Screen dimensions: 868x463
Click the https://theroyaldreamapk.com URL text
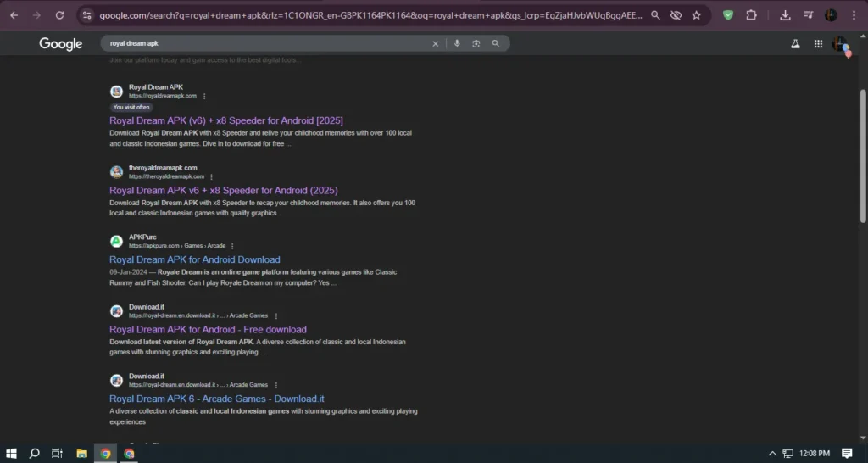(167, 177)
